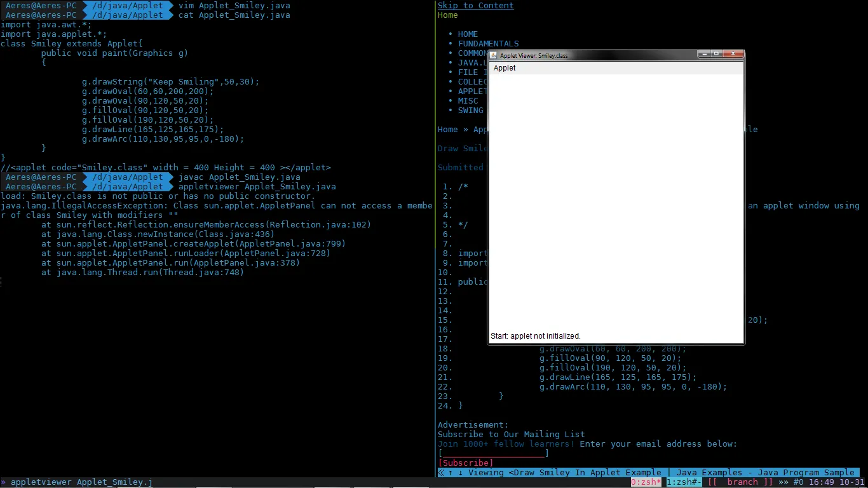The image size is (868, 488).
Task: Click 'g.drawOval(90,120,50,20);' in terminal
Action: pyautogui.click(x=146, y=101)
